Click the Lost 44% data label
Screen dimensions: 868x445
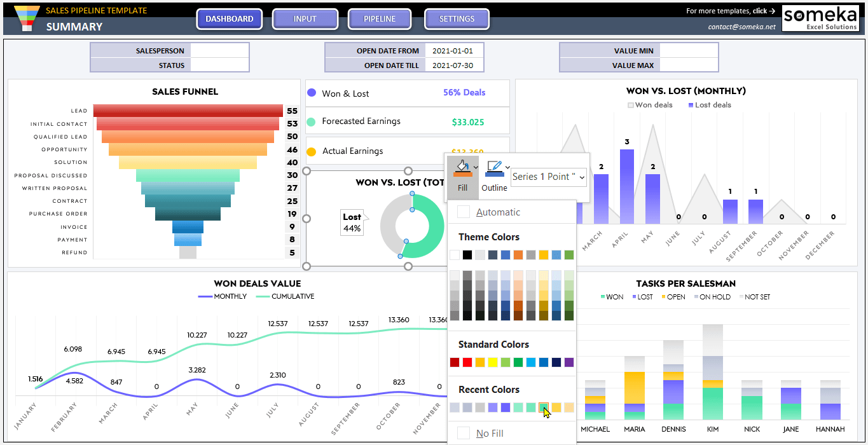352,222
